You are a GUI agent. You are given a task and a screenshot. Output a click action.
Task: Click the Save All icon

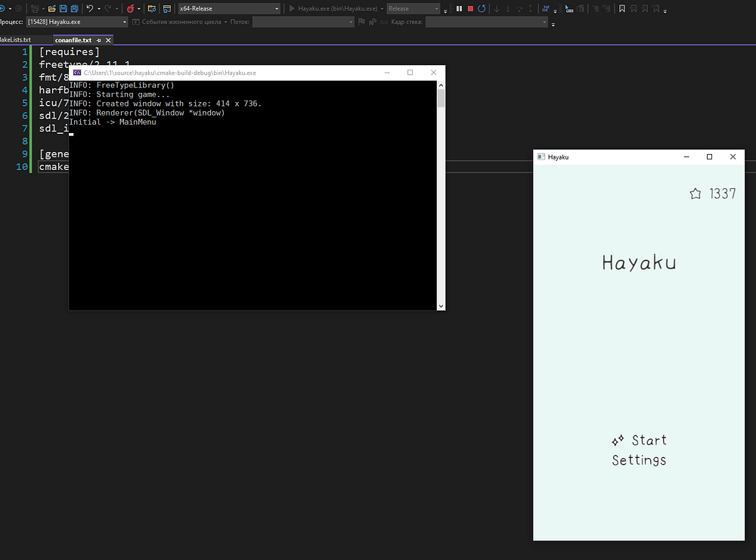74,8
